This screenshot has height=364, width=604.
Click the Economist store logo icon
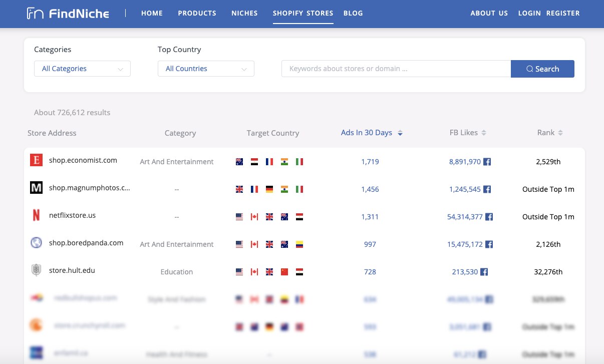pos(36,160)
